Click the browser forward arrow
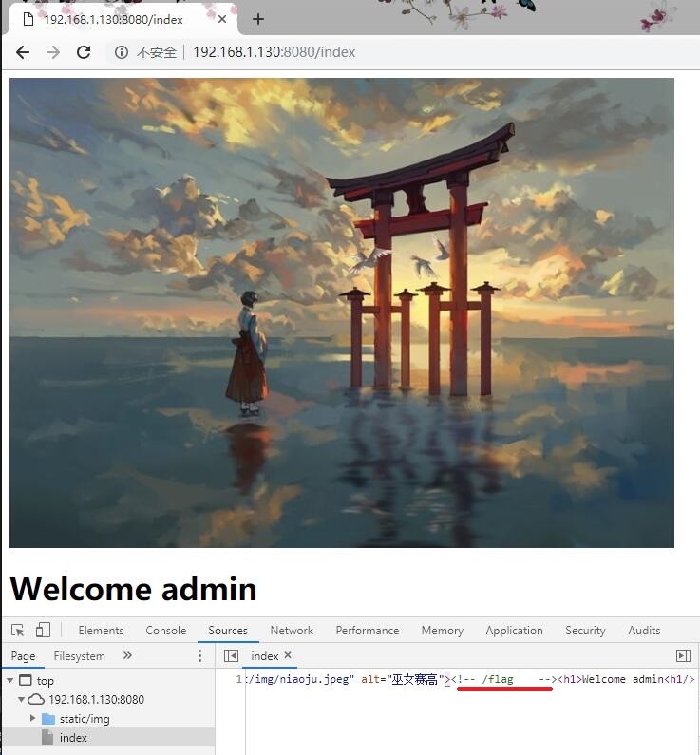The height and width of the screenshot is (755, 700). pos(53,52)
